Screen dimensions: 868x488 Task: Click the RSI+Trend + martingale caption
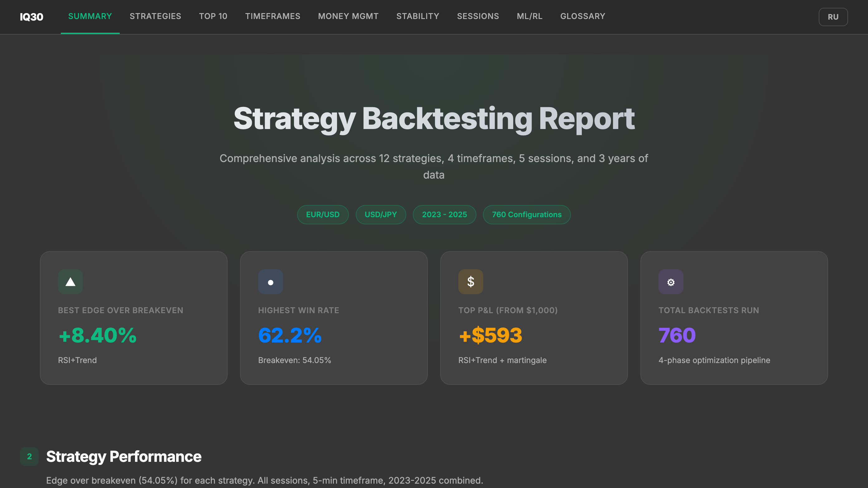pyautogui.click(x=502, y=360)
